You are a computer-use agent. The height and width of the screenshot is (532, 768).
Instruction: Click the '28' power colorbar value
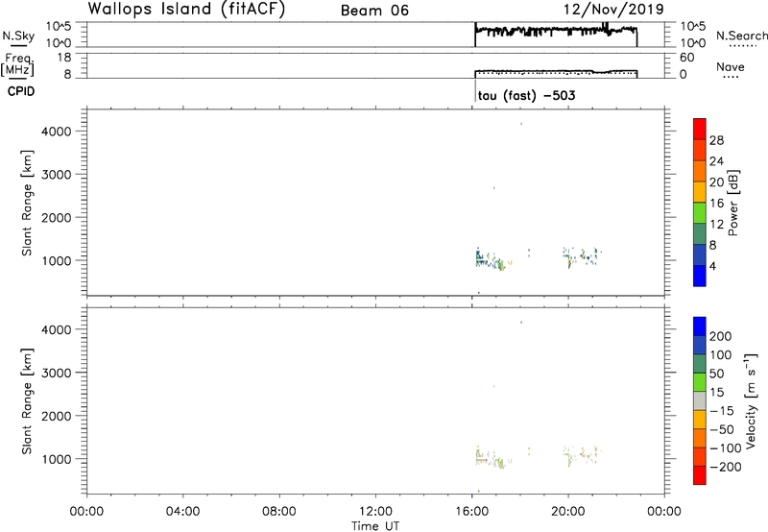click(x=716, y=140)
